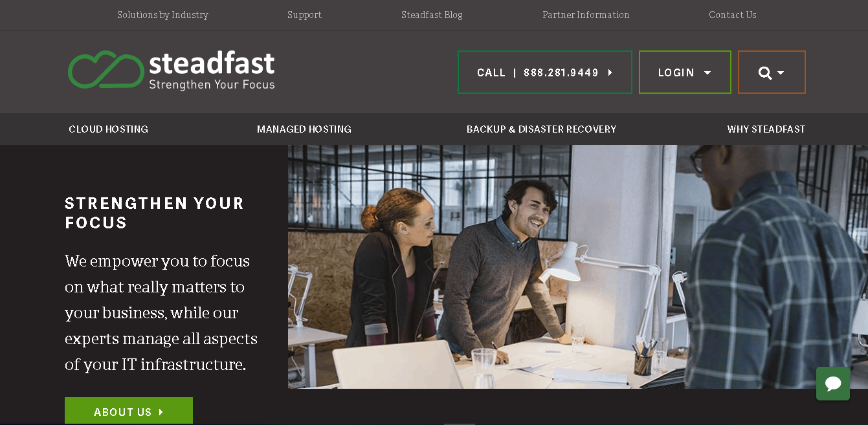Expand the Login dropdown arrow
Viewport: 868px width, 425px height.
707,73
